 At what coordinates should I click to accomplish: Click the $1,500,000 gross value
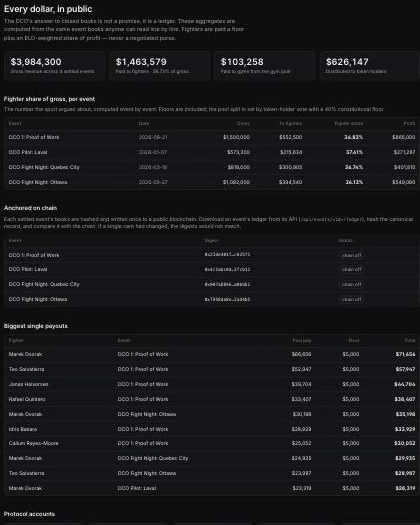pyautogui.click(x=237, y=137)
